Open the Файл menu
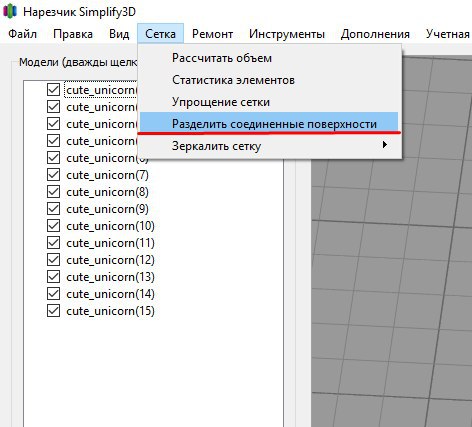 [22, 34]
